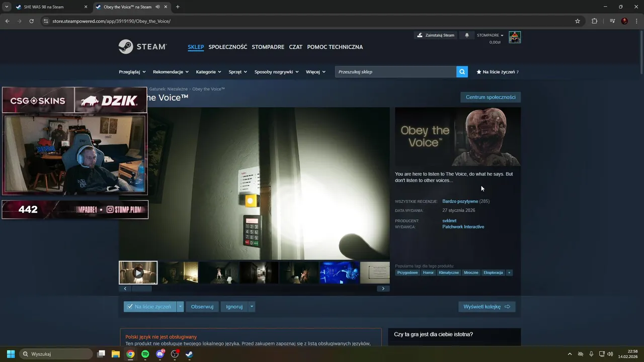Reload the page with the refresh icon
Viewport: 644px width, 362px height.
[x=31, y=21]
